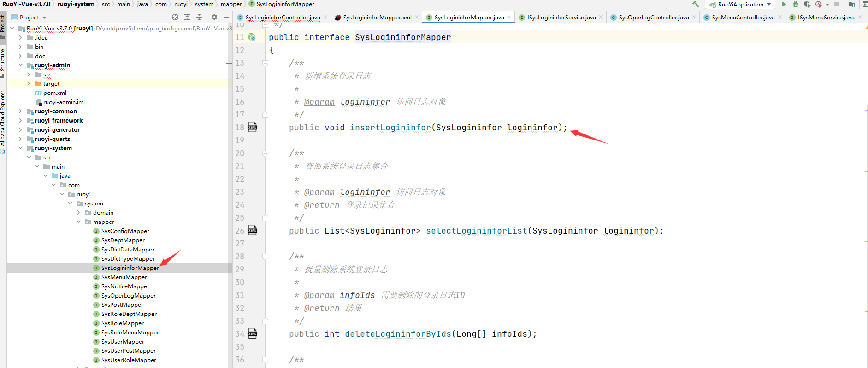Select SysUserRoleMapper in the tree
The height and width of the screenshot is (368, 868).
129,360
